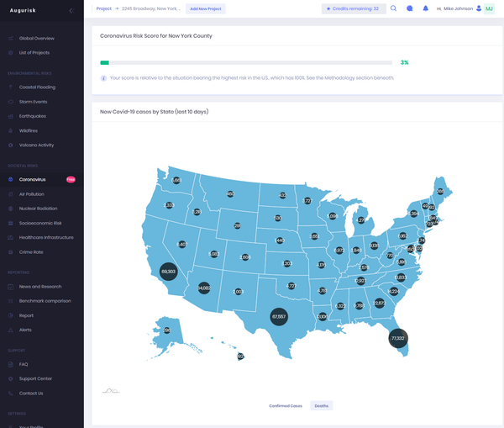The height and width of the screenshot is (428, 504).
Task: Click the Project breadcrumb link
Action: (x=104, y=8)
